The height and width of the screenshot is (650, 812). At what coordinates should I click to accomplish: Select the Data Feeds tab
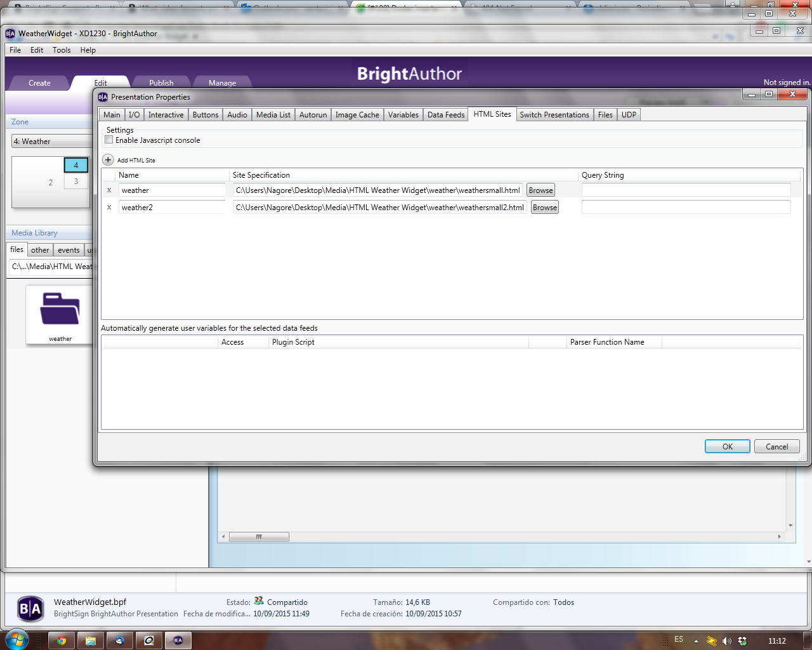click(446, 115)
